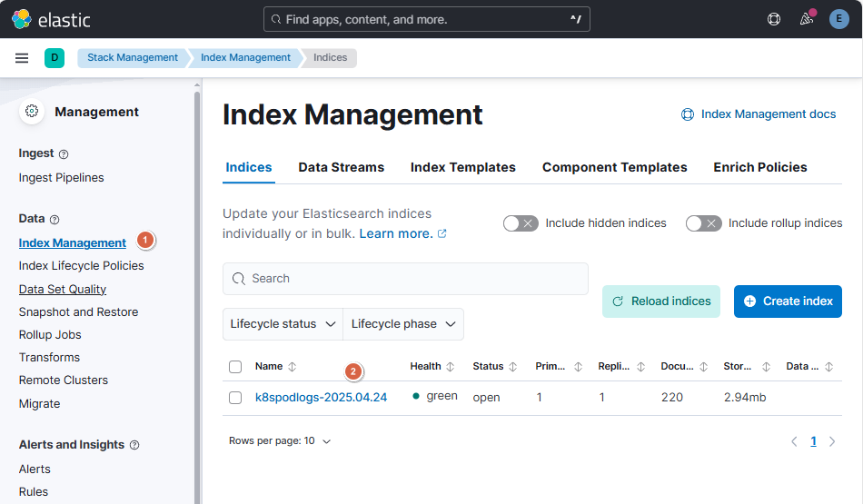The image size is (863, 504).
Task: Open Transforms in sidebar
Action: [x=50, y=358]
